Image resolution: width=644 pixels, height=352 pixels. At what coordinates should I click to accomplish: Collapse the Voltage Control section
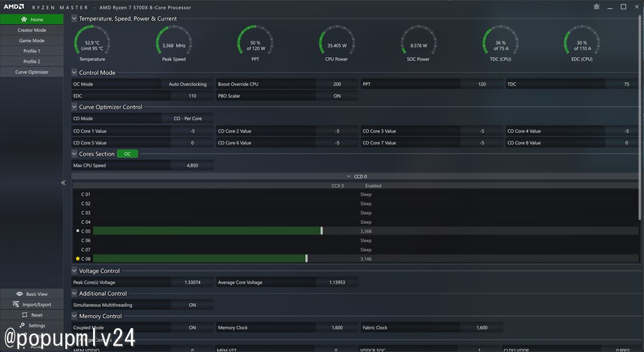pyautogui.click(x=74, y=271)
